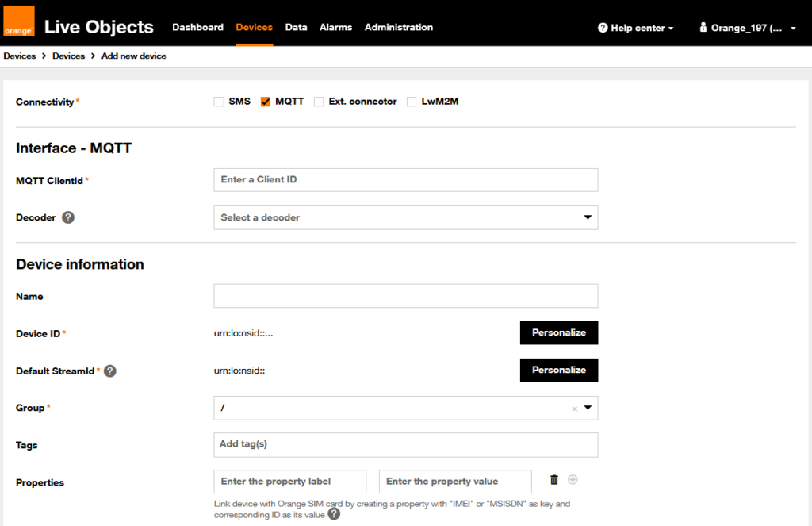
Task: Open the Alarms menu item
Action: tap(335, 27)
